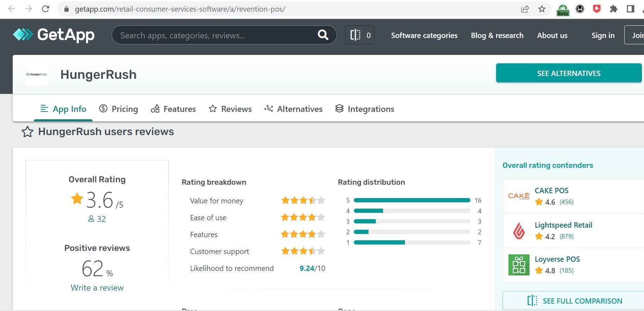Switch to the Integrations tab
The height and width of the screenshot is (311, 644).
(x=364, y=109)
